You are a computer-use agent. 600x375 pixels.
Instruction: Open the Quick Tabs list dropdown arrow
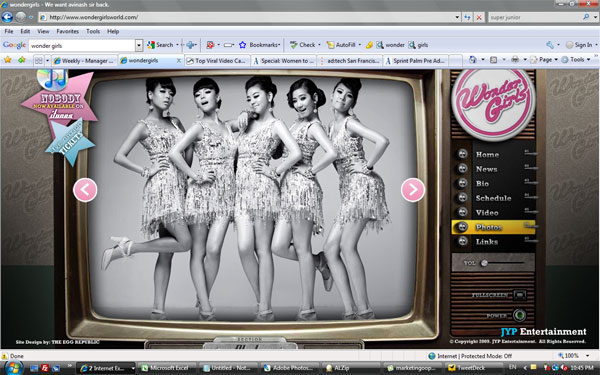47,60
